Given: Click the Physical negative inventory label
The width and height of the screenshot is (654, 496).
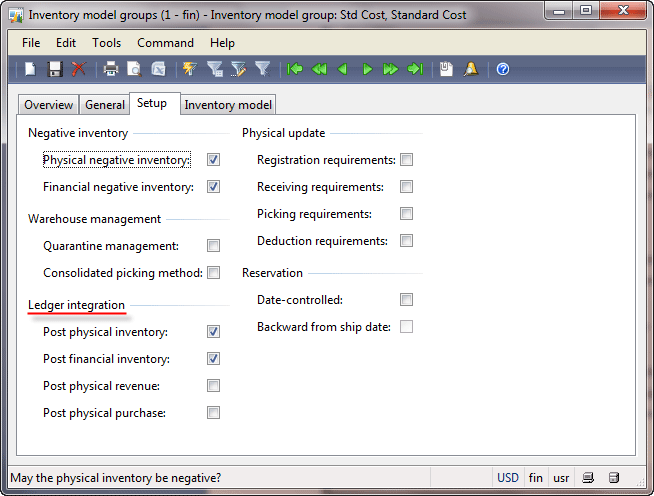Looking at the screenshot, I should point(116,160).
